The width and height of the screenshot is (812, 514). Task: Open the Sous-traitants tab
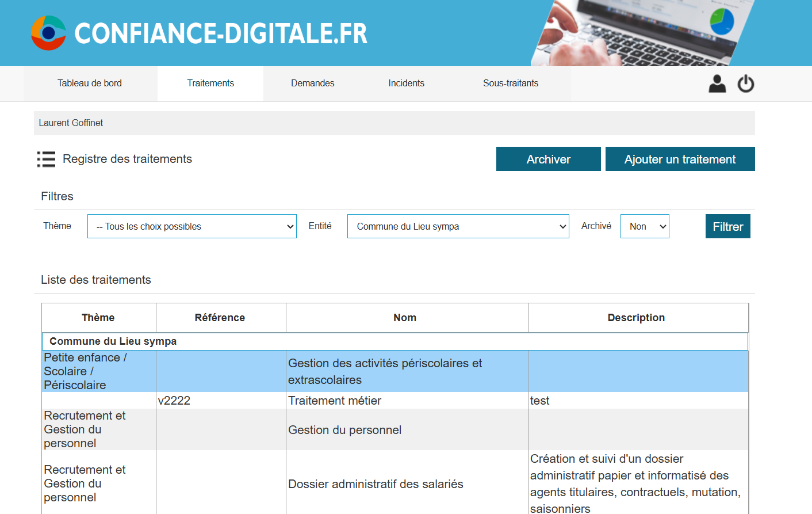click(x=511, y=83)
